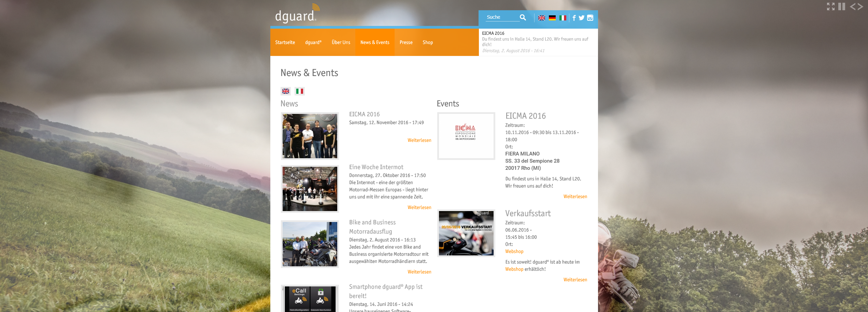The height and width of the screenshot is (312, 868).
Task: Toggle fullscreen background slideshow icon
Action: [x=831, y=6]
